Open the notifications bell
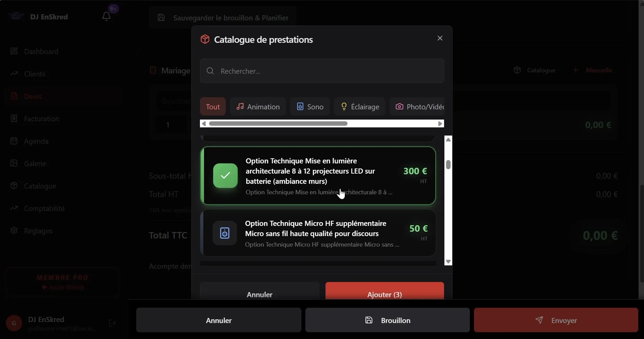The height and width of the screenshot is (339, 644). tap(106, 16)
